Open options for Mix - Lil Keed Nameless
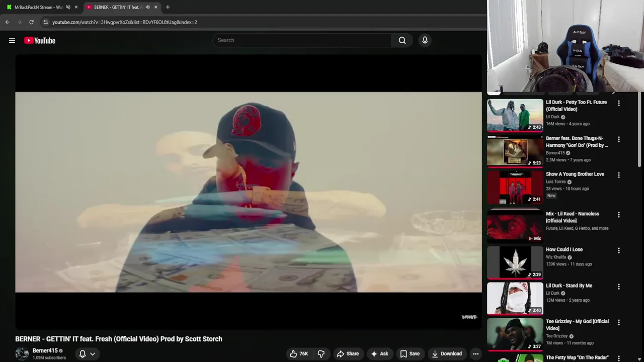Screen dimensions: 644x362 point(619,215)
